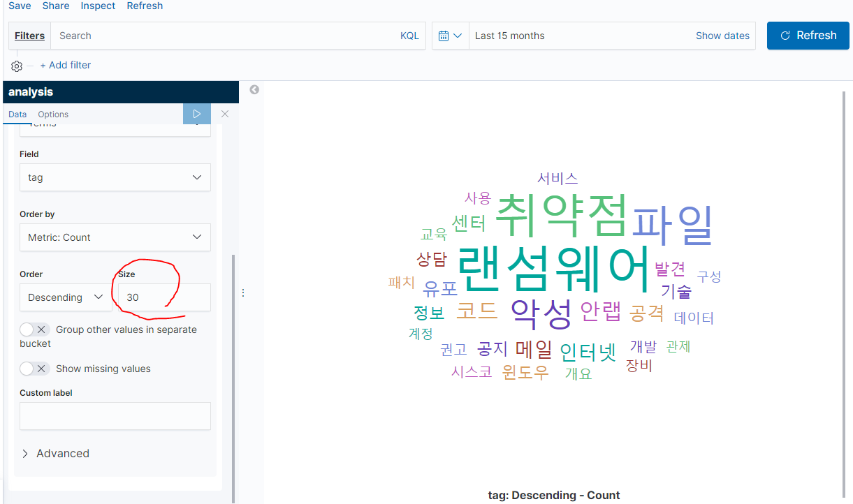Click the Custom label input field

click(115, 416)
